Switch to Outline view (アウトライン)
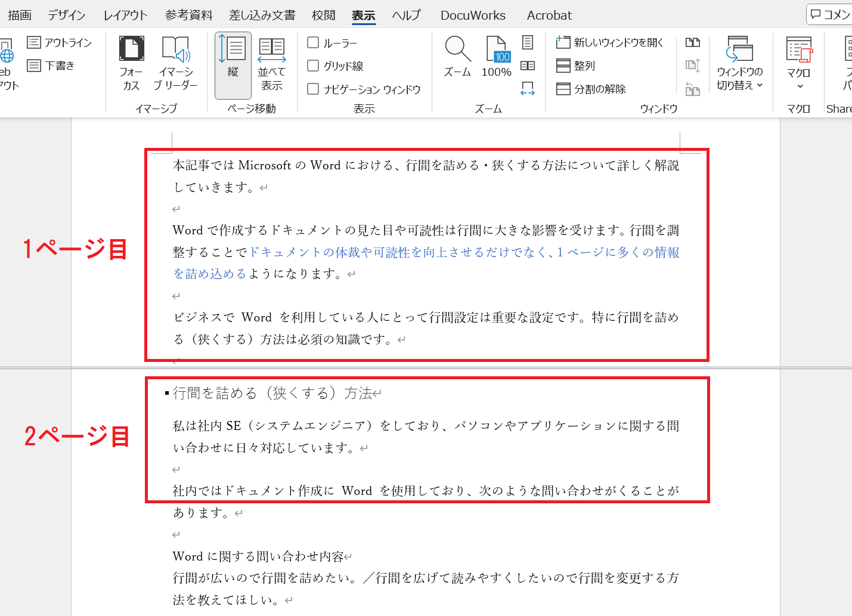 pos(60,42)
